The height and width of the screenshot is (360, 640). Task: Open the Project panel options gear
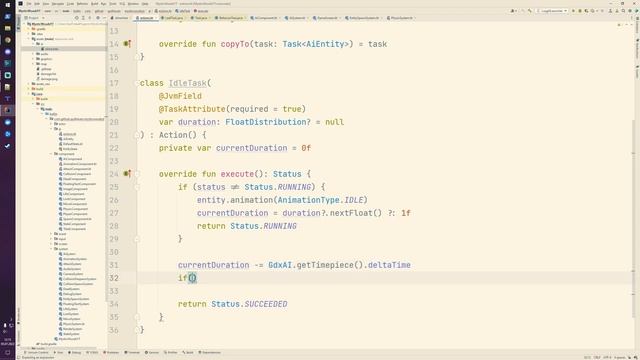click(98, 18)
